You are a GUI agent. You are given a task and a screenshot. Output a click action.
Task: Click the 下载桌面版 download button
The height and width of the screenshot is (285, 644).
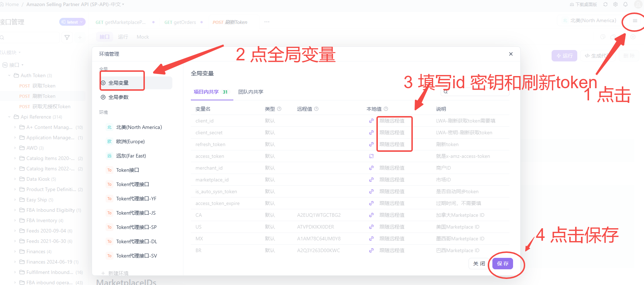pos(583,4)
